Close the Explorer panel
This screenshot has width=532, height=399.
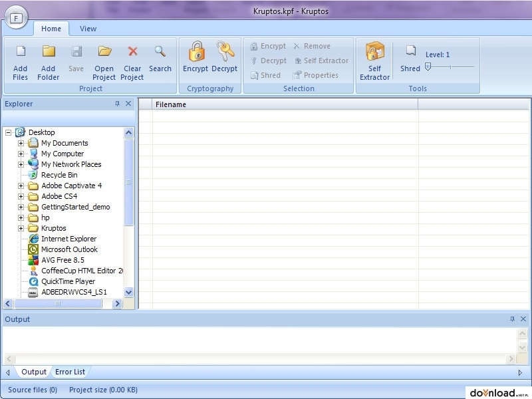[128, 104]
